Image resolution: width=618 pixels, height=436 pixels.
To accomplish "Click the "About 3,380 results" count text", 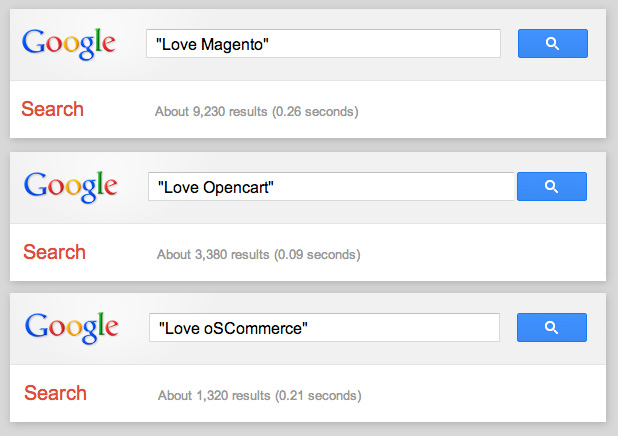I will 213,255.
